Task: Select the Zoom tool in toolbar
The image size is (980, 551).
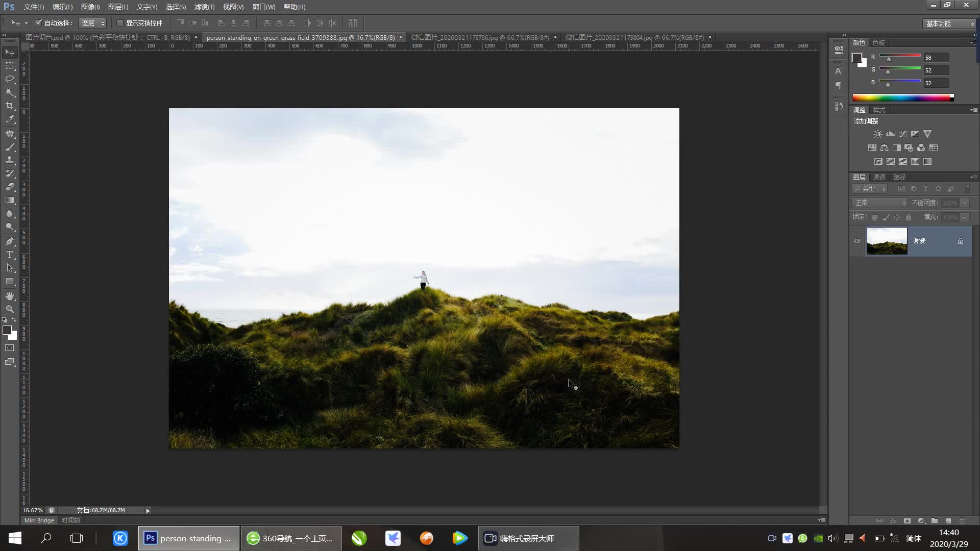Action: point(10,309)
